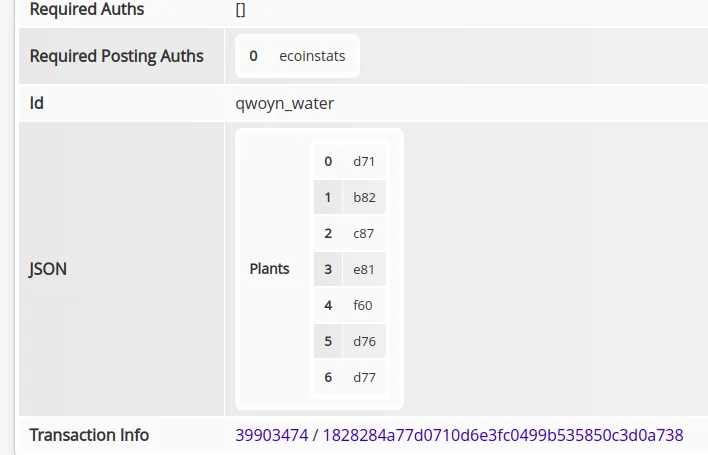708x455 pixels.
Task: Click the Required Auths label
Action: (87, 10)
